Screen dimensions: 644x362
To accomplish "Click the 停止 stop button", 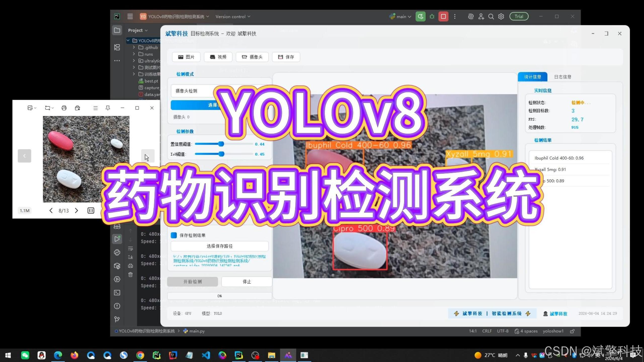I will point(247,282).
